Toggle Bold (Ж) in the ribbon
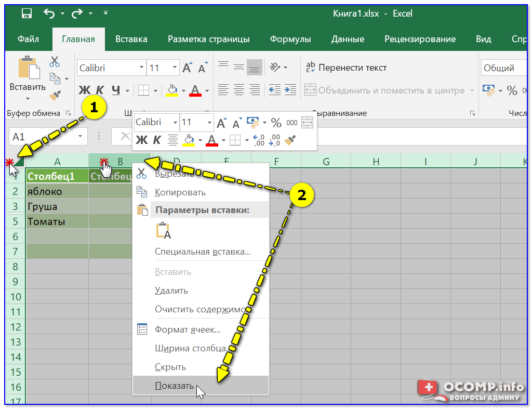Viewport: 532px width, 409px height. [84, 90]
